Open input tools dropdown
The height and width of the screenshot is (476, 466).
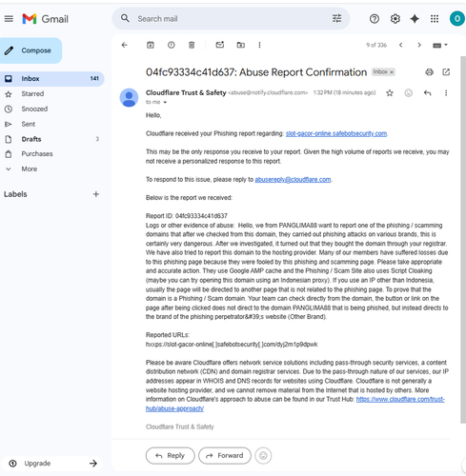click(x=440, y=45)
